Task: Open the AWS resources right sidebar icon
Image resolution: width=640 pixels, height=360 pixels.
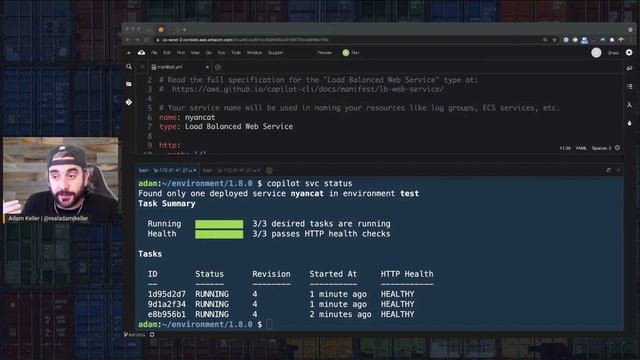Action: pos(629,105)
